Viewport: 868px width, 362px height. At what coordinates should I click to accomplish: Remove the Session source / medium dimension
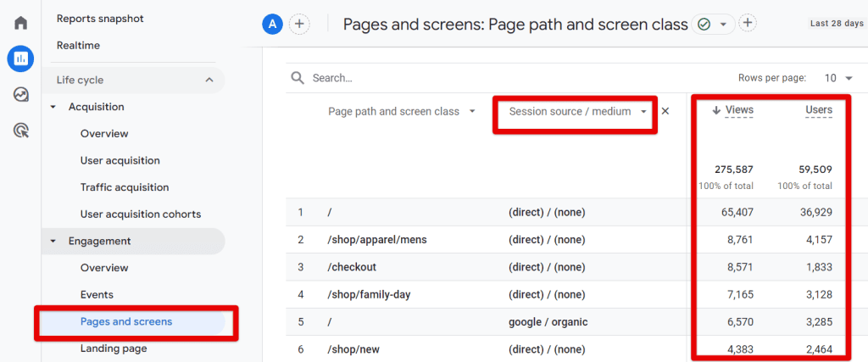point(665,111)
